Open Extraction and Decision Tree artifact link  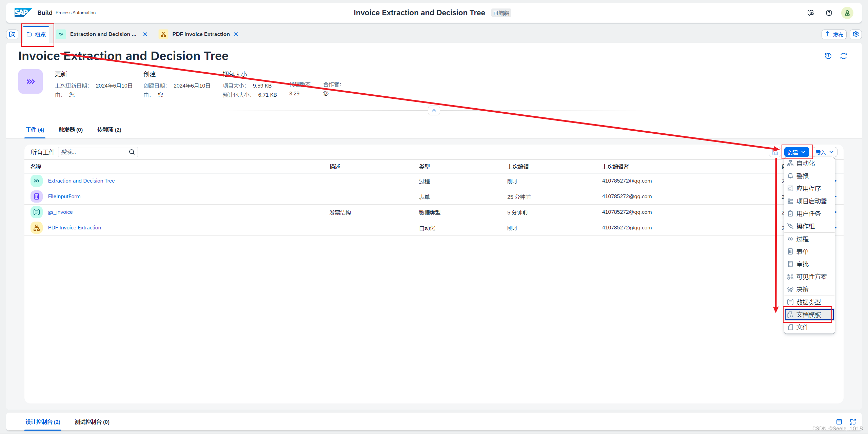click(x=81, y=181)
